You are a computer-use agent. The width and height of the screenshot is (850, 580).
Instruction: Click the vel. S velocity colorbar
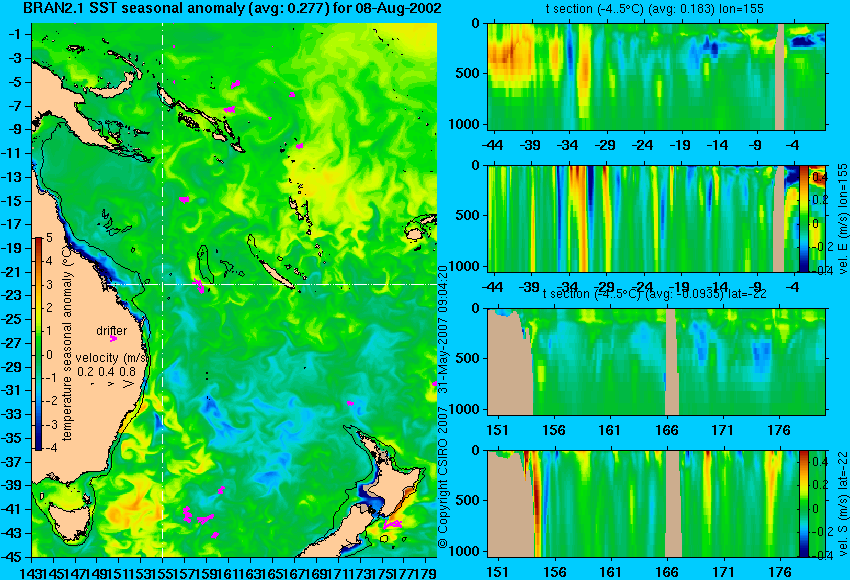tap(803, 504)
